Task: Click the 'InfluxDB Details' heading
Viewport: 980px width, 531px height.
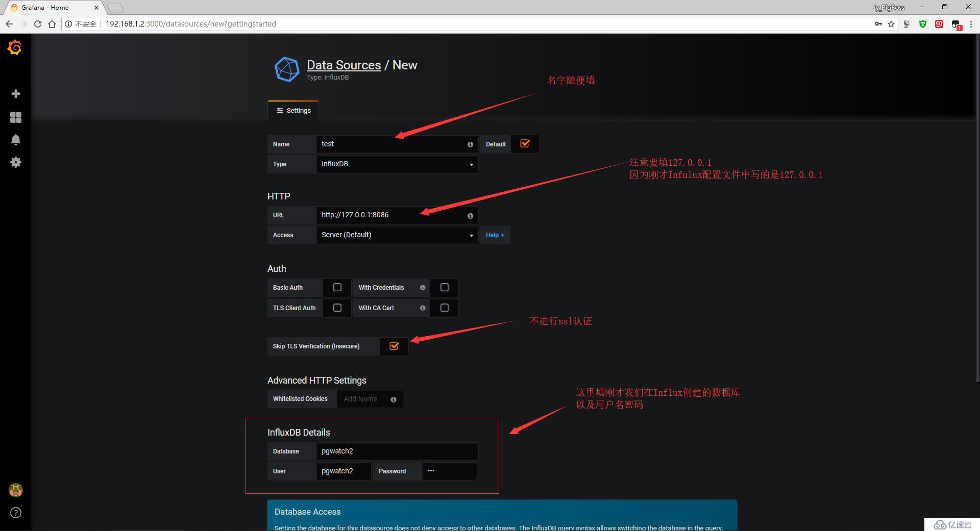Action: pyautogui.click(x=299, y=433)
